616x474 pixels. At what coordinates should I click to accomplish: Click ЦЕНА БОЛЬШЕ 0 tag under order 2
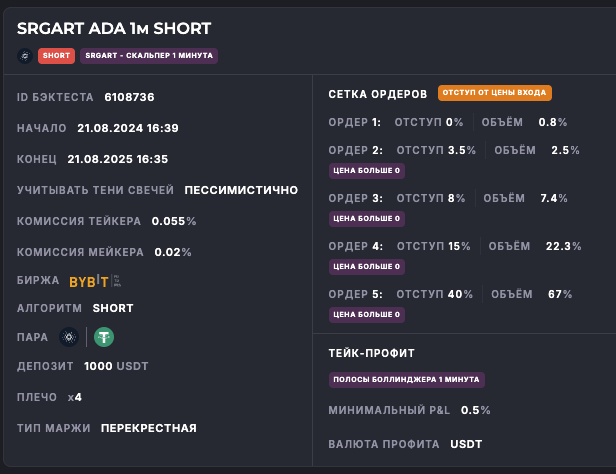[x=367, y=171]
